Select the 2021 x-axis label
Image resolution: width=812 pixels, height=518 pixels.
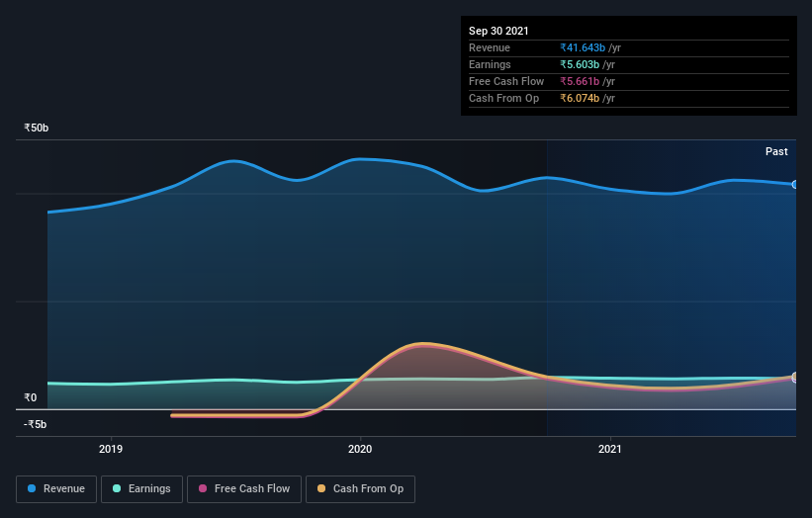pyautogui.click(x=609, y=449)
